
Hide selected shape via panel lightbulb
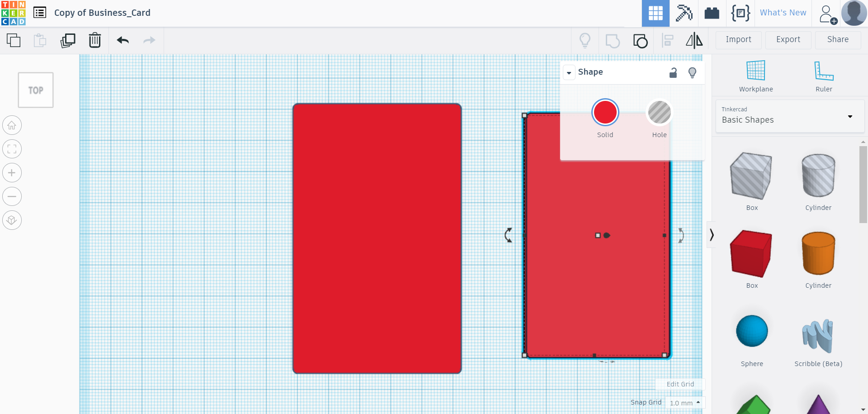(x=692, y=72)
